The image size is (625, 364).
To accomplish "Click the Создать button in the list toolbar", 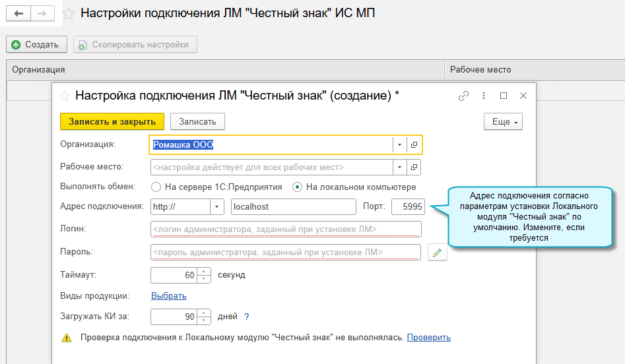I will pos(36,44).
